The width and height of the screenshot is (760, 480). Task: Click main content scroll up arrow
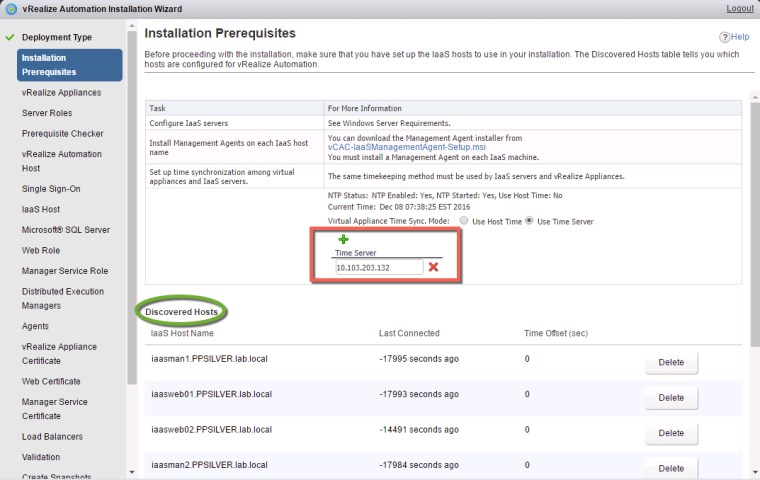[755, 97]
